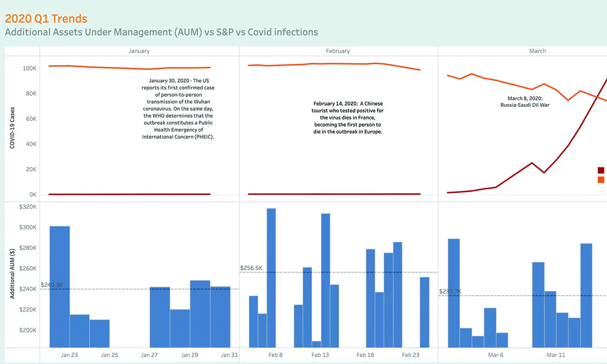The image size is (607, 364).
Task: Click the flat dark red Covid line in January
Action: 129,194
